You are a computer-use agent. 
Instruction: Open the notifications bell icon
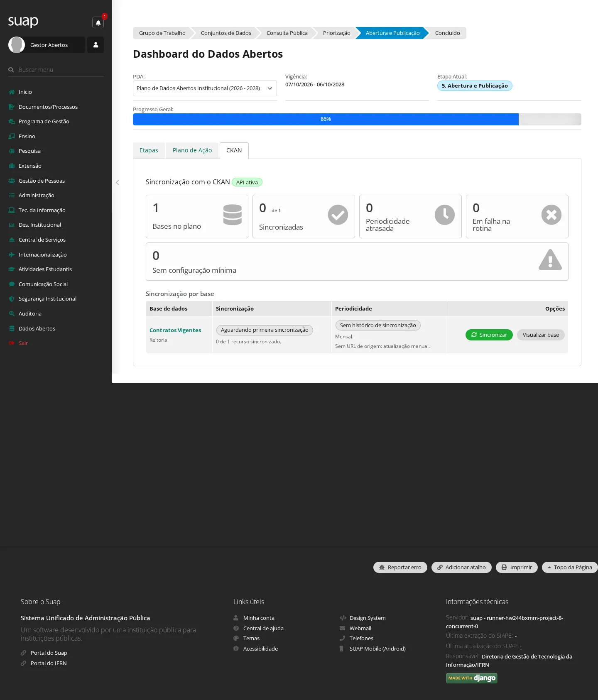98,22
